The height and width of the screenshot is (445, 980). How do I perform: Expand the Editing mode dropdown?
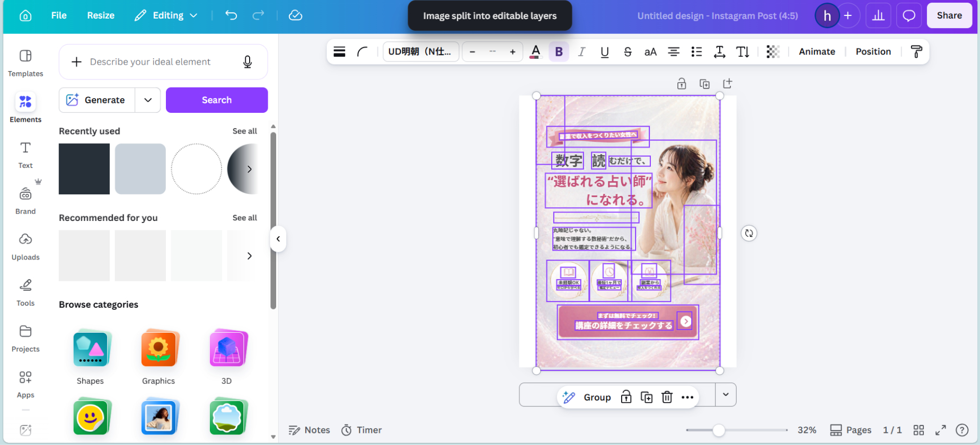click(x=166, y=16)
